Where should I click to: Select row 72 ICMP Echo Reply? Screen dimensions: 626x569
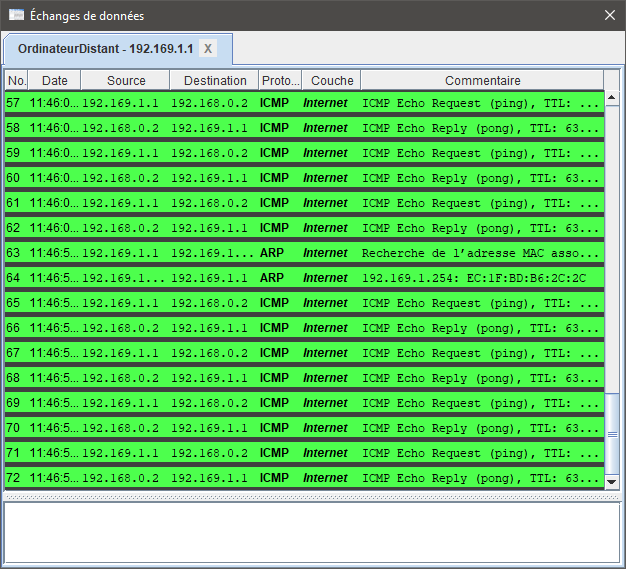tap(300, 478)
